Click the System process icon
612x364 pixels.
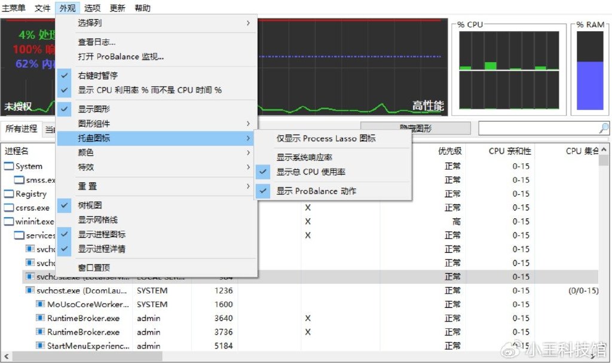(8, 166)
